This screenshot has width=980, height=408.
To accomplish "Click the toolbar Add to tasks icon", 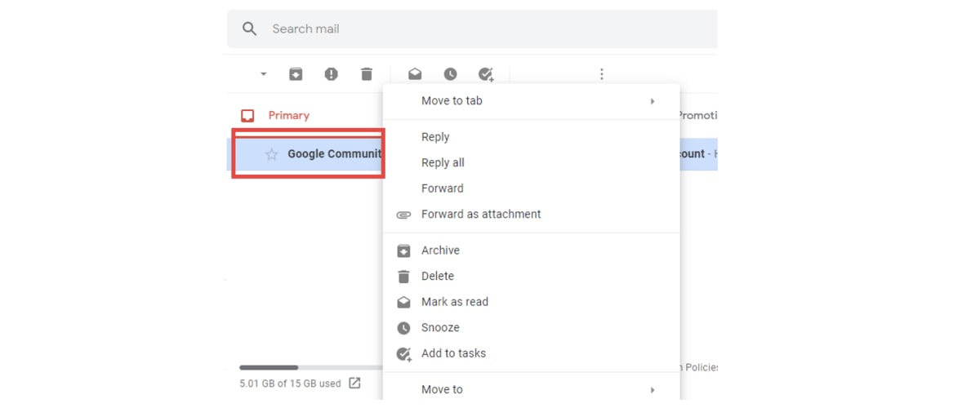I will (x=486, y=74).
